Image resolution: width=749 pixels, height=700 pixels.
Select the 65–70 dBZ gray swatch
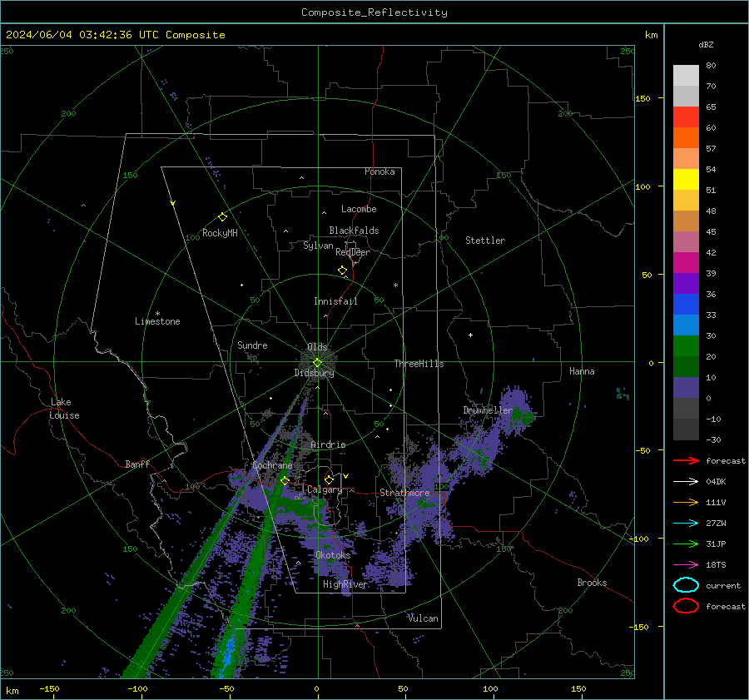click(x=686, y=96)
